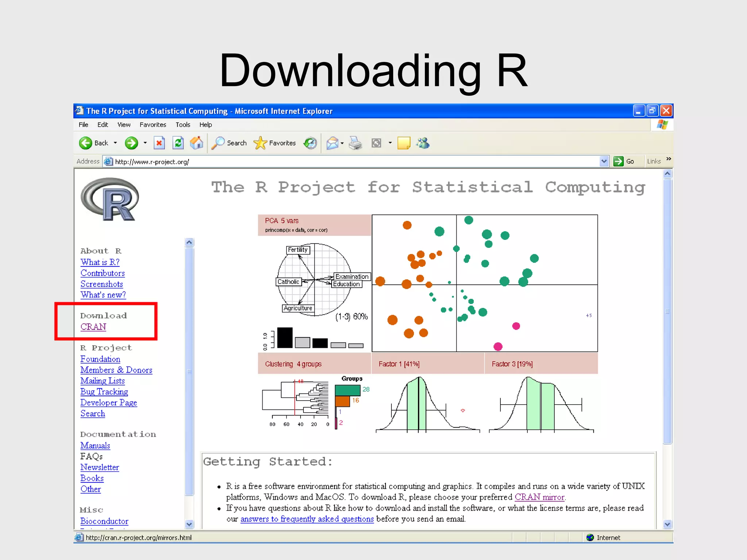Open the Developer Page link
Viewport: 747px width, 560px height.
point(109,402)
